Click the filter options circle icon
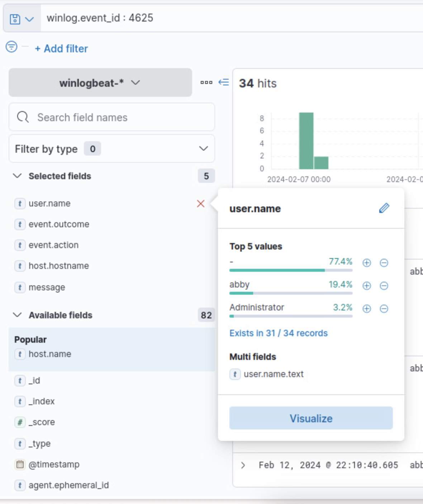The width and height of the screenshot is (423, 504). [11, 47]
